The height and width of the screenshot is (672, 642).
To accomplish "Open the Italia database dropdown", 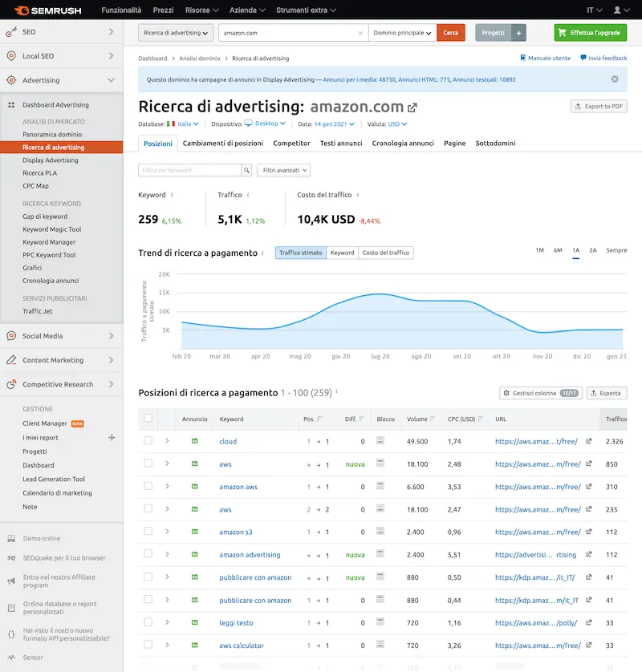I will pyautogui.click(x=188, y=123).
